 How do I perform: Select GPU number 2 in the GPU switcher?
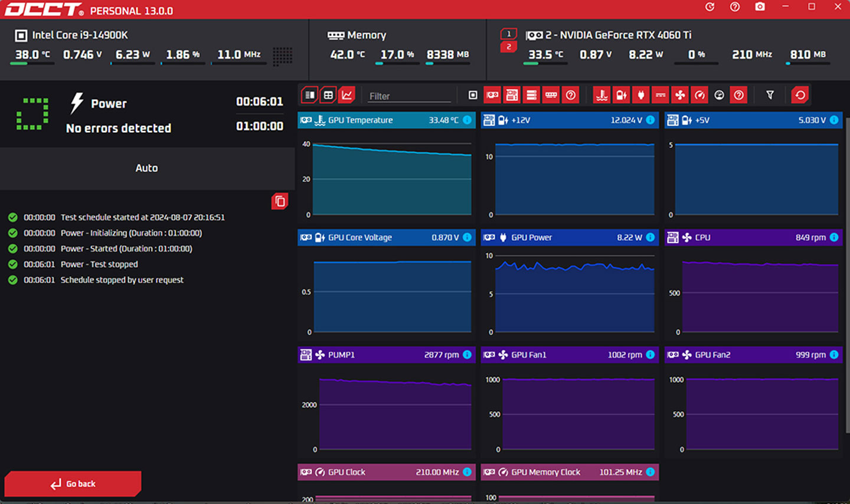point(509,47)
